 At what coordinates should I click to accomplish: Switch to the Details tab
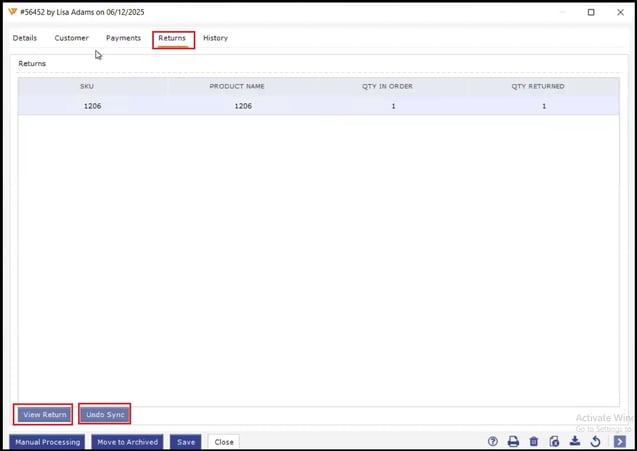point(25,38)
